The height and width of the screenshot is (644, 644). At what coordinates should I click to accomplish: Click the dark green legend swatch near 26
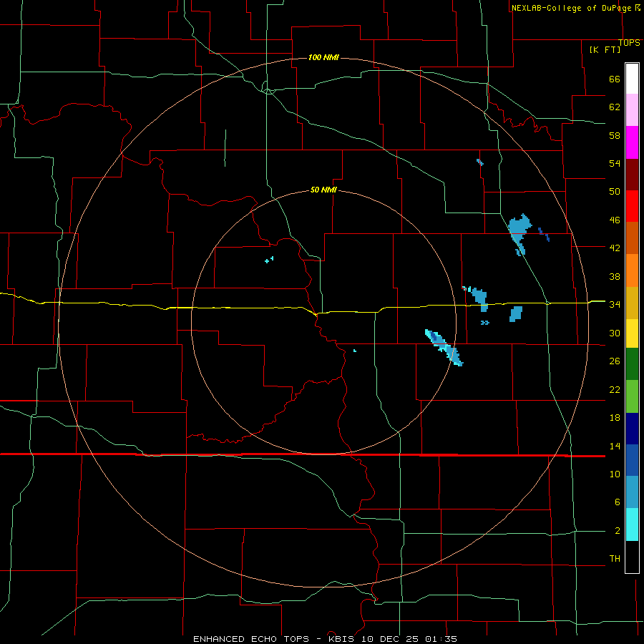tap(632, 364)
